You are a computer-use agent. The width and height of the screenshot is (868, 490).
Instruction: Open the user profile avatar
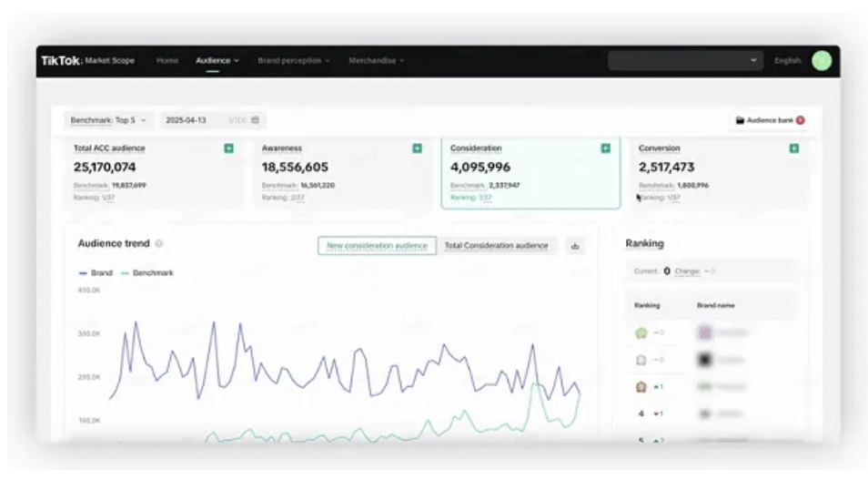coord(821,61)
